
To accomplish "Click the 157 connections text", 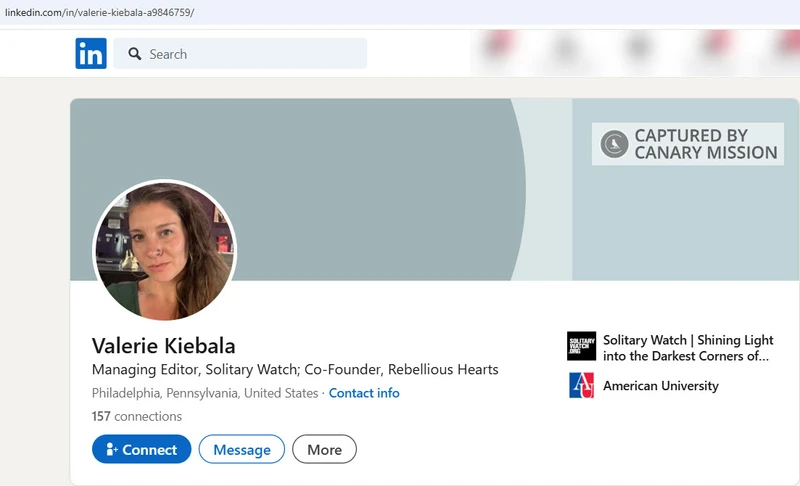I will [x=137, y=417].
